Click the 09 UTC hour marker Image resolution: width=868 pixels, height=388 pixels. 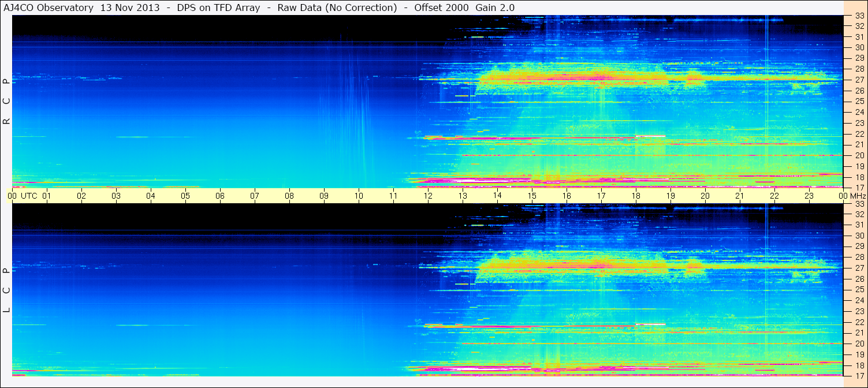(x=324, y=196)
